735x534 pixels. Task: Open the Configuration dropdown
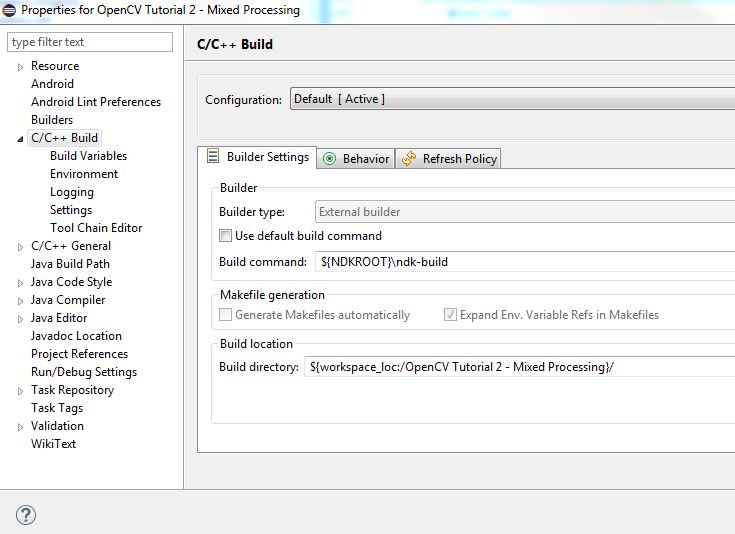coord(512,99)
